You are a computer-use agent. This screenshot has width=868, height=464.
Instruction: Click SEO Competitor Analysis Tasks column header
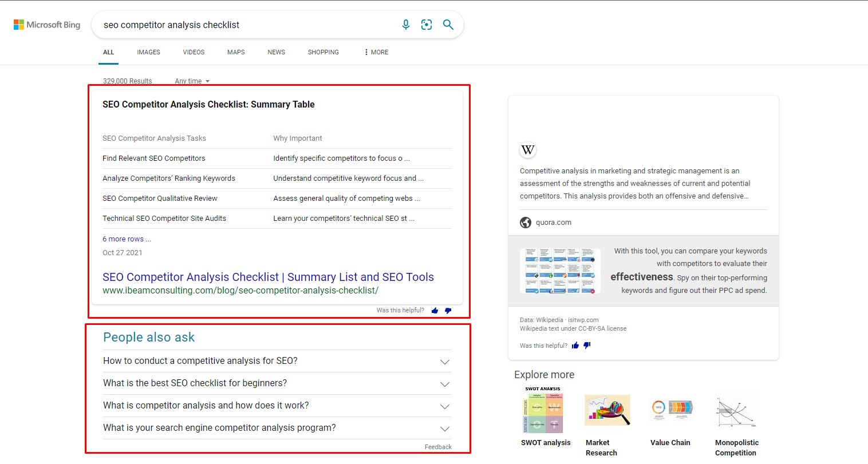154,138
